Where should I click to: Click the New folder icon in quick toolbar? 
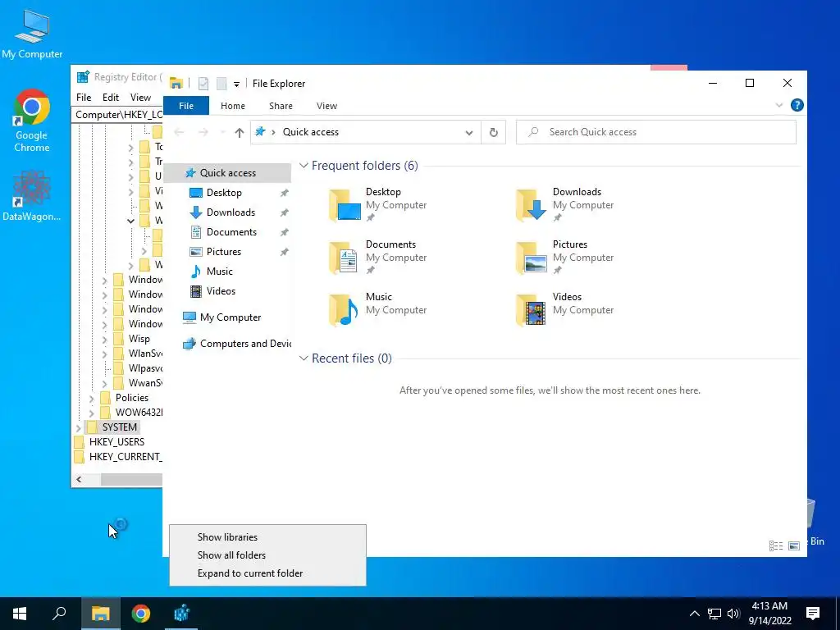coord(221,84)
